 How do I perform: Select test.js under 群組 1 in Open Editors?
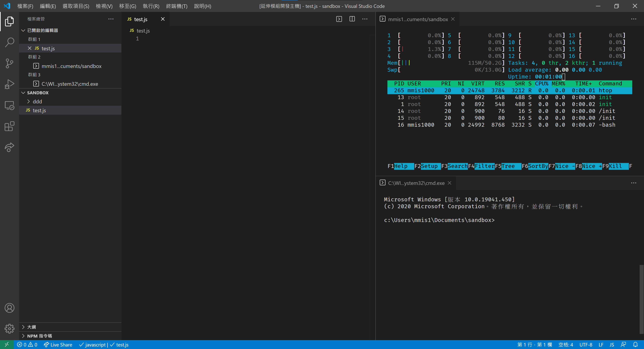click(x=70, y=48)
